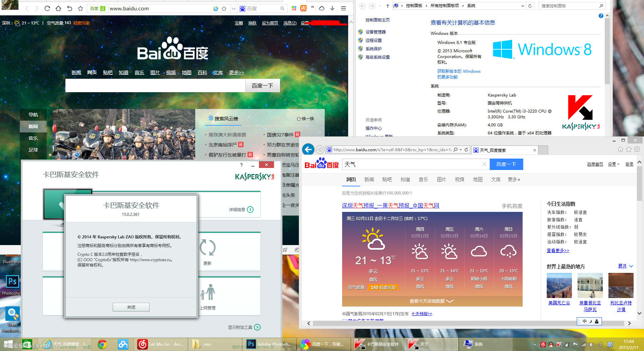Open 高级系统设置 in the Control Panel sidebar
The image size is (644, 351).
coord(377,57)
